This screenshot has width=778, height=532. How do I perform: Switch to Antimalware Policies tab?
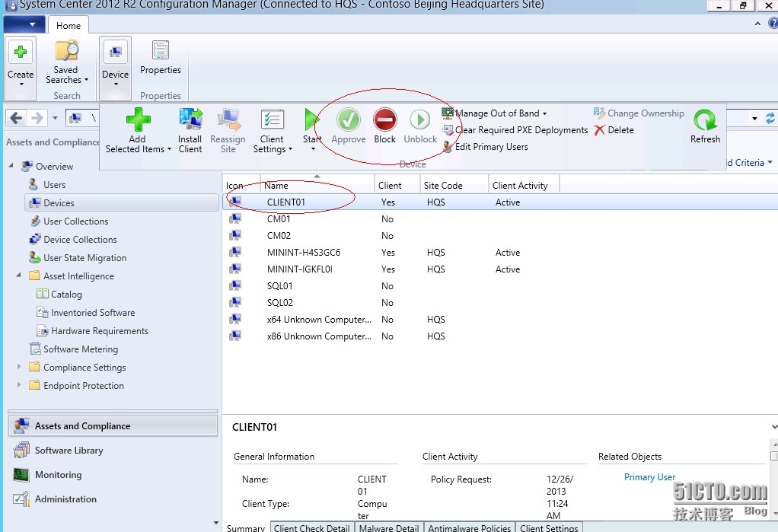click(470, 527)
